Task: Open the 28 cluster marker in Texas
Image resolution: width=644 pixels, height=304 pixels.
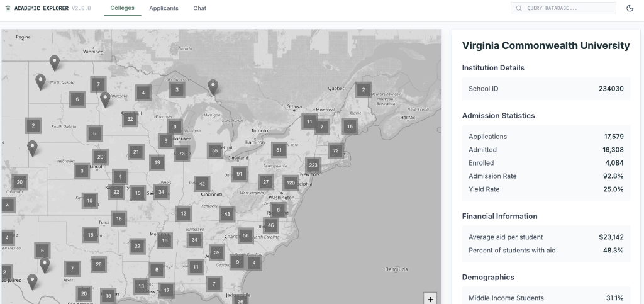Action: [99, 264]
